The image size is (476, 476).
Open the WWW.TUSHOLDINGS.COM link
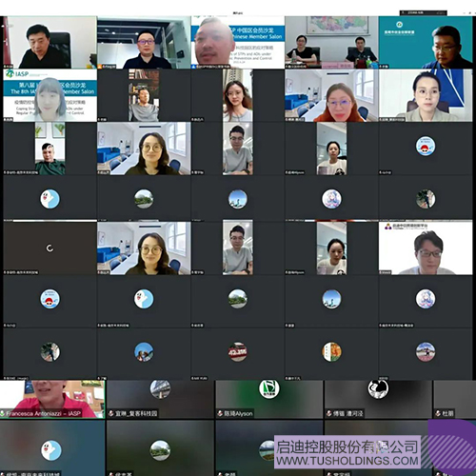pyautogui.click(x=347, y=461)
